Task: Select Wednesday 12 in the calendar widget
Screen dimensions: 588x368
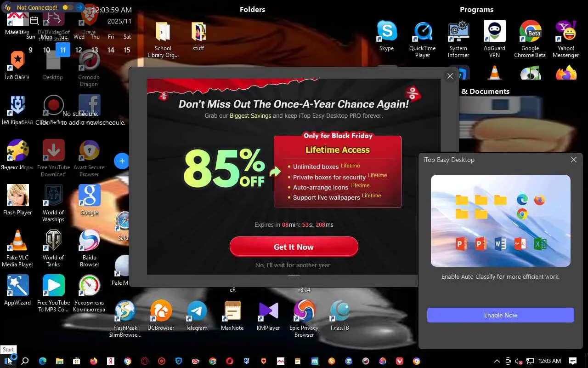Action: pyautogui.click(x=79, y=50)
